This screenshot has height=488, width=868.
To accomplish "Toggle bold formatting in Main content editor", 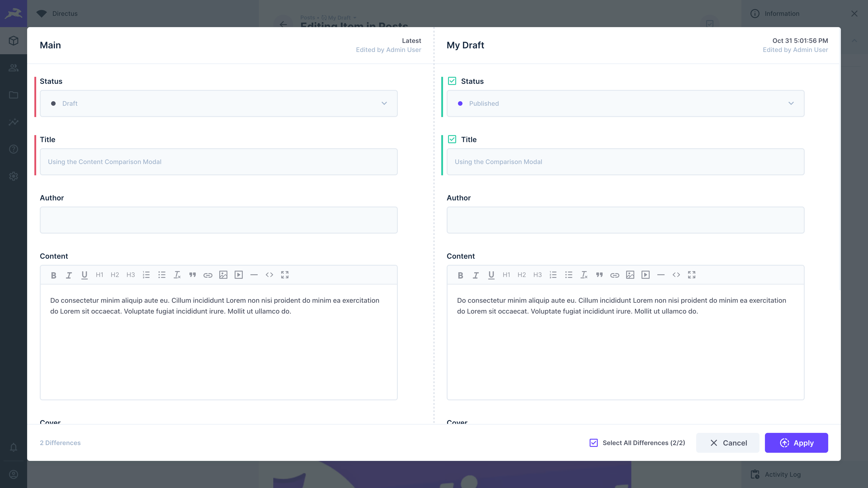I will coord(54,275).
